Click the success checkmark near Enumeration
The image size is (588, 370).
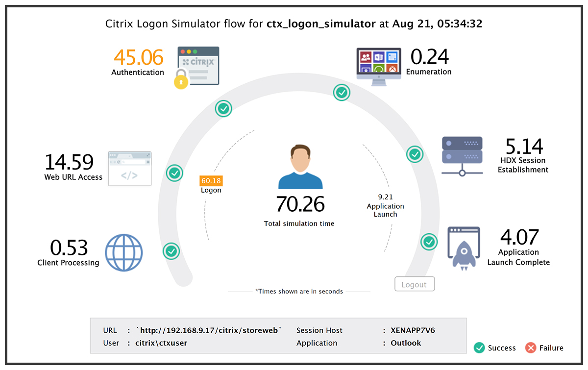pos(342,92)
